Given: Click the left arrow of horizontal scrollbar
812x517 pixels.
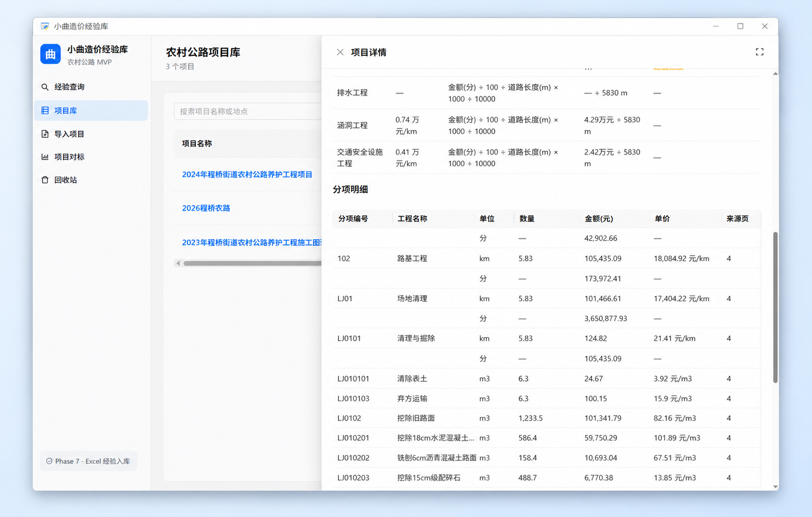Looking at the screenshot, I should pos(178,263).
